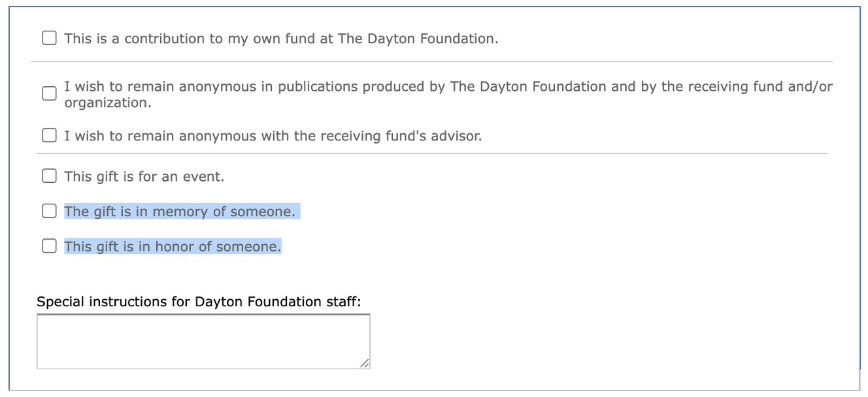This screenshot has width=868, height=397.
Task: Click the highlighted 'This gift is in honor of someone.' text
Action: [x=173, y=247]
